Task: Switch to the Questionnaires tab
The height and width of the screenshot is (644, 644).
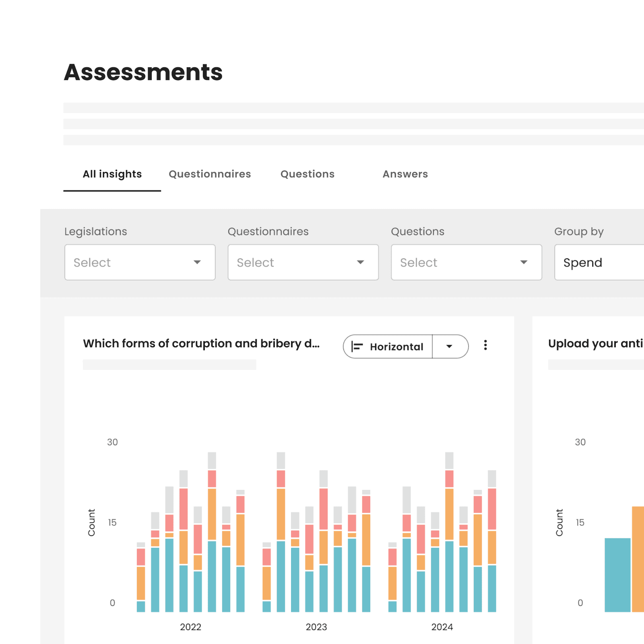Action: click(x=210, y=174)
